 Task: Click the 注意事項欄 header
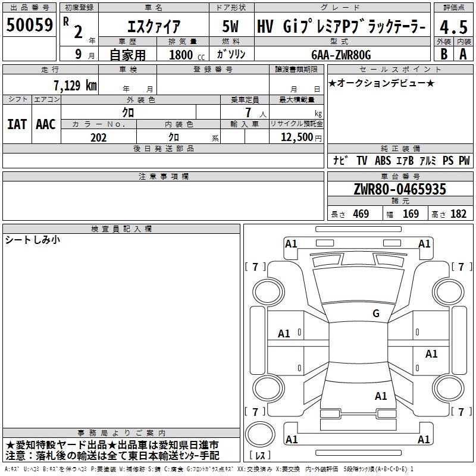pyautogui.click(x=163, y=176)
